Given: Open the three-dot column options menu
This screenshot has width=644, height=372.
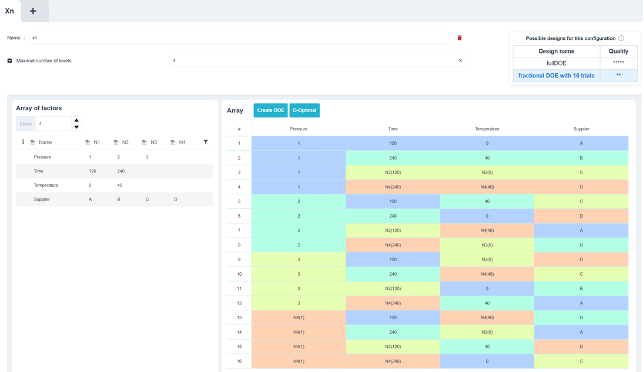Looking at the screenshot, I should point(23,142).
